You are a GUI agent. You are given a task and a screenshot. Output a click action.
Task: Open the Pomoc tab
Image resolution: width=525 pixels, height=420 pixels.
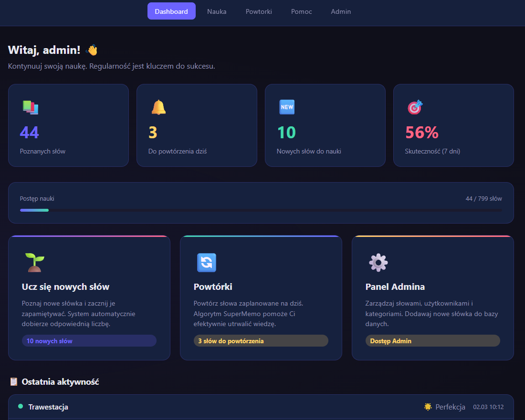click(301, 11)
